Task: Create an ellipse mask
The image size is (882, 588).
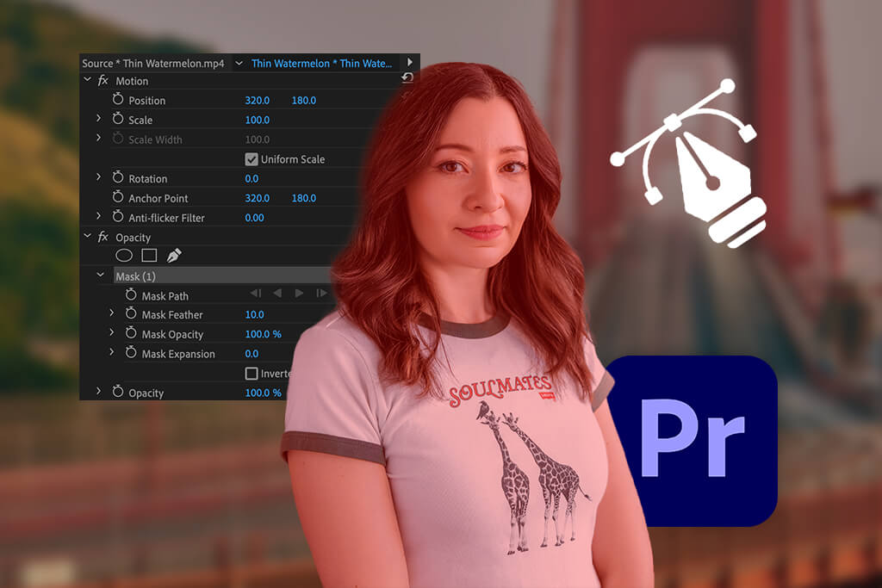Action: 124,256
